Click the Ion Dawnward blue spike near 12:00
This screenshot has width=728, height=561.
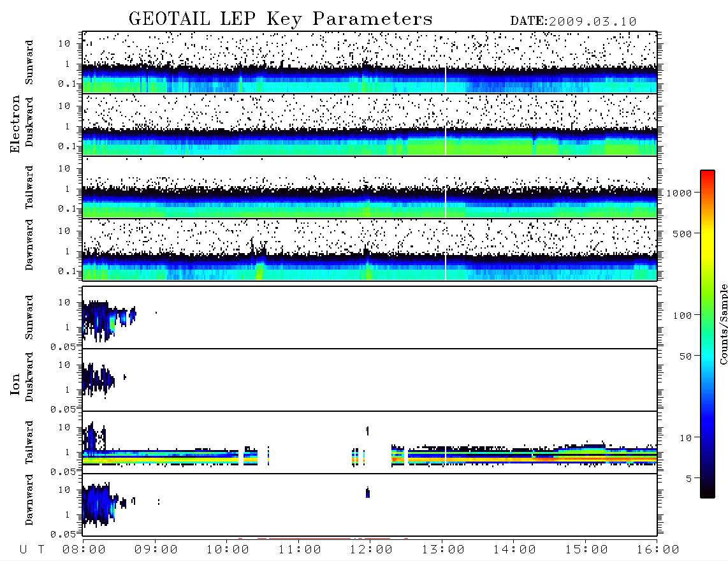(368, 493)
